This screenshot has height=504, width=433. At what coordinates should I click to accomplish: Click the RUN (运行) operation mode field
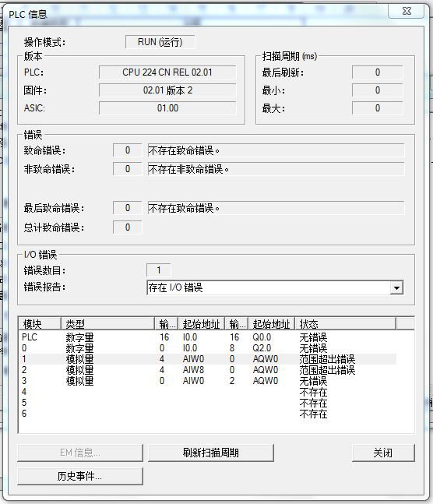[x=160, y=42]
